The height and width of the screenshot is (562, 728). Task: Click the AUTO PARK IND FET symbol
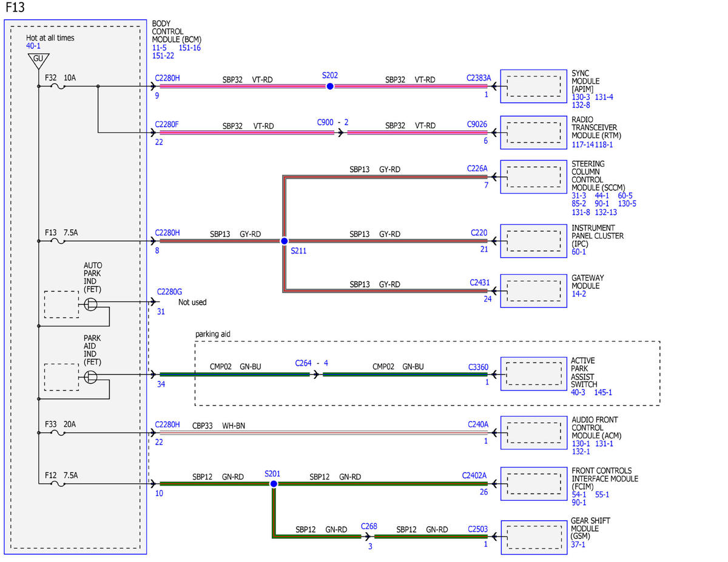pos(90,303)
